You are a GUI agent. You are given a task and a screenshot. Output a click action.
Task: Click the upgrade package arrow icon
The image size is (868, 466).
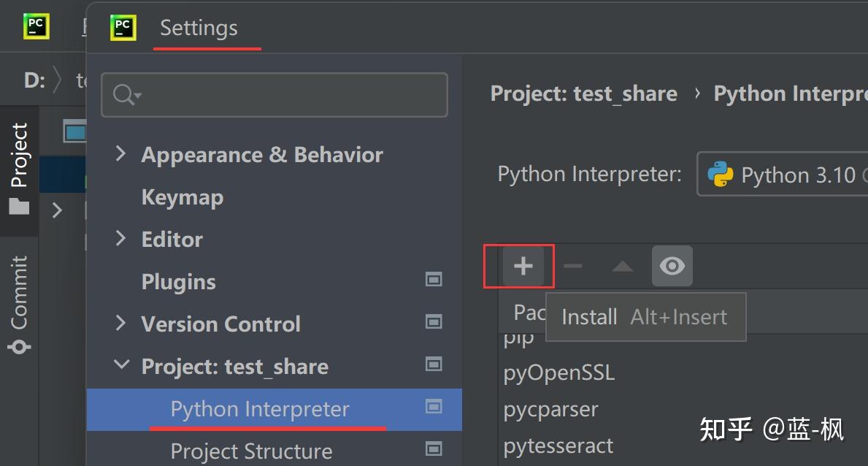(621, 266)
